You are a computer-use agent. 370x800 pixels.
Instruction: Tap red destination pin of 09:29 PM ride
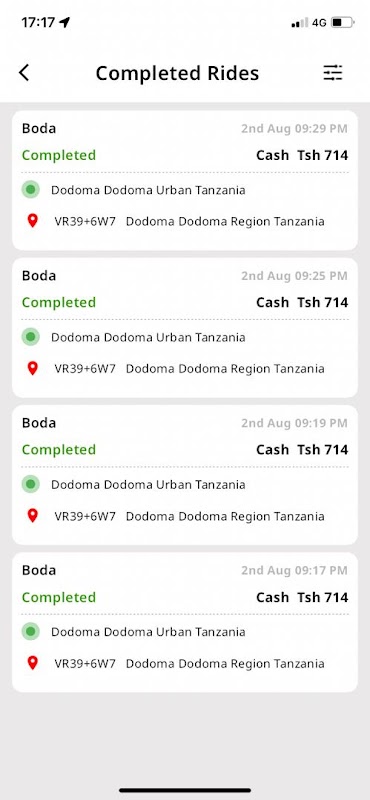click(33, 221)
